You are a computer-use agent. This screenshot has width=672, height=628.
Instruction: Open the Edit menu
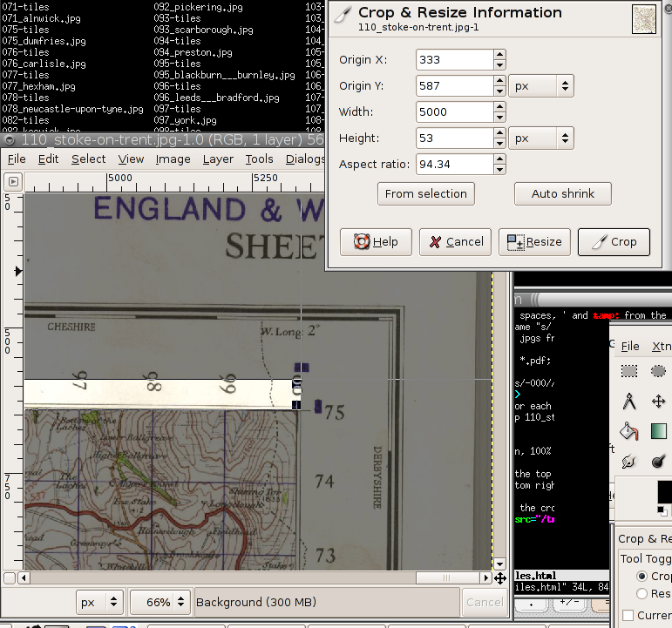[48, 159]
